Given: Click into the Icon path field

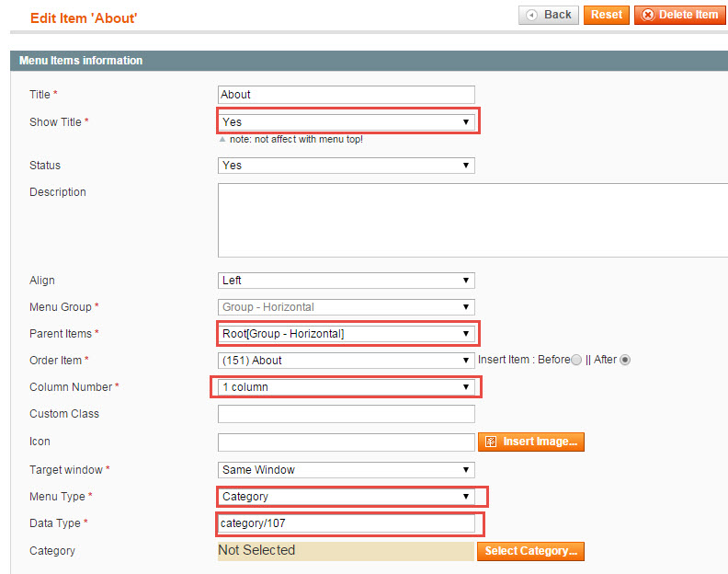Looking at the screenshot, I should (x=347, y=442).
